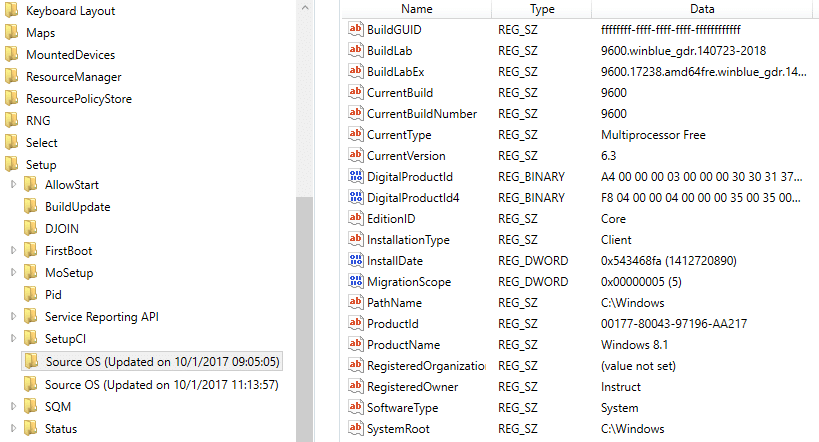The image size is (819, 442).
Task: Click the REG_BINARY type cell for DigitalProductId
Action: click(x=531, y=177)
